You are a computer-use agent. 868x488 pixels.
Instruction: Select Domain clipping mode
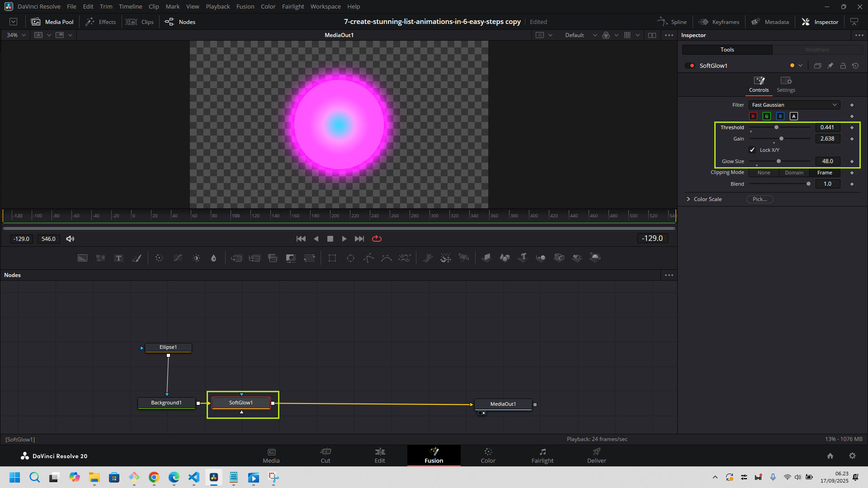tap(794, 173)
